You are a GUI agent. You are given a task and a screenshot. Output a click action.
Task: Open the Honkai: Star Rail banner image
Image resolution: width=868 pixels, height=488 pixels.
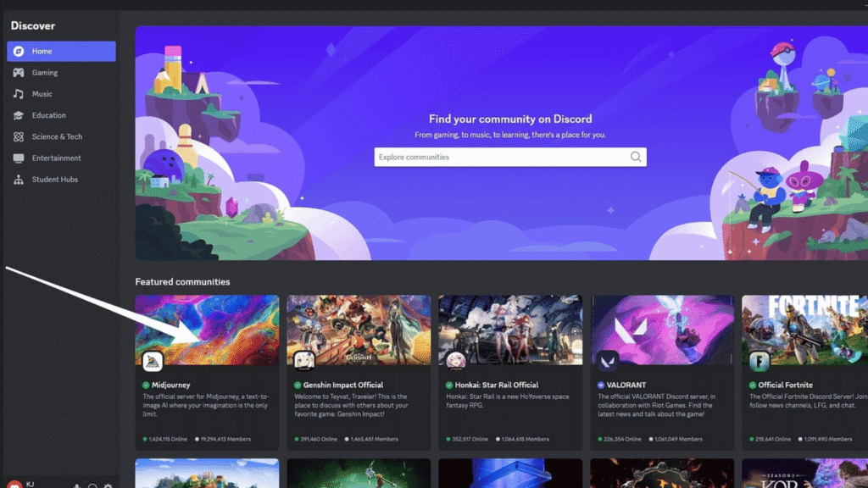[x=510, y=330]
